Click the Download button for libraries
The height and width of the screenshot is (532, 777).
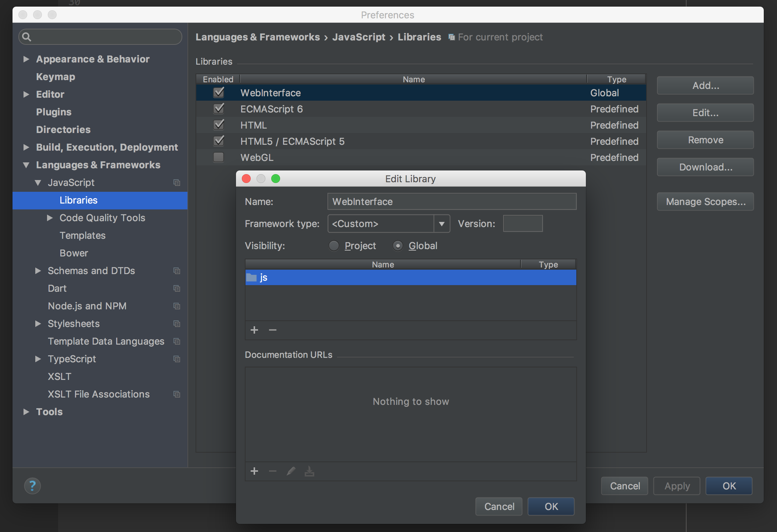pos(705,167)
